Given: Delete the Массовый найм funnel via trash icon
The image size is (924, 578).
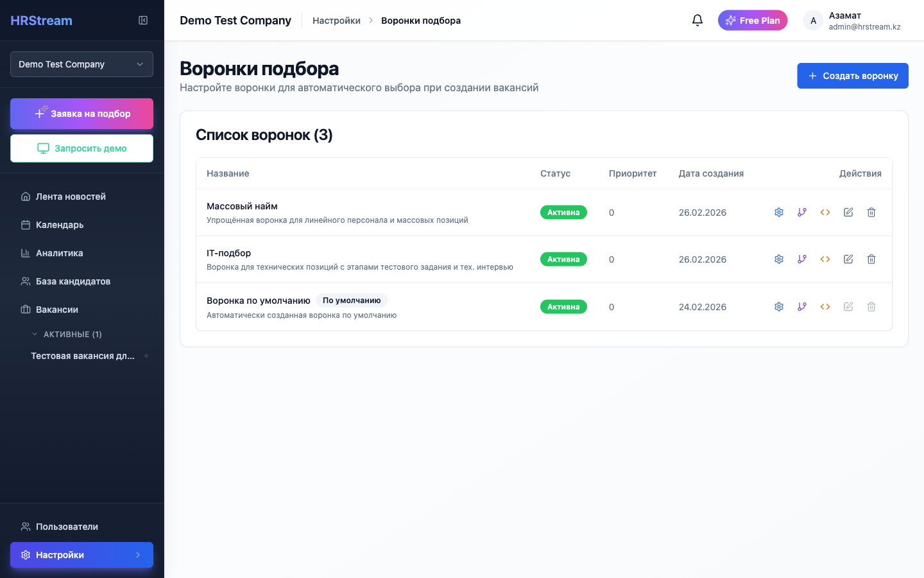Looking at the screenshot, I should tap(871, 212).
